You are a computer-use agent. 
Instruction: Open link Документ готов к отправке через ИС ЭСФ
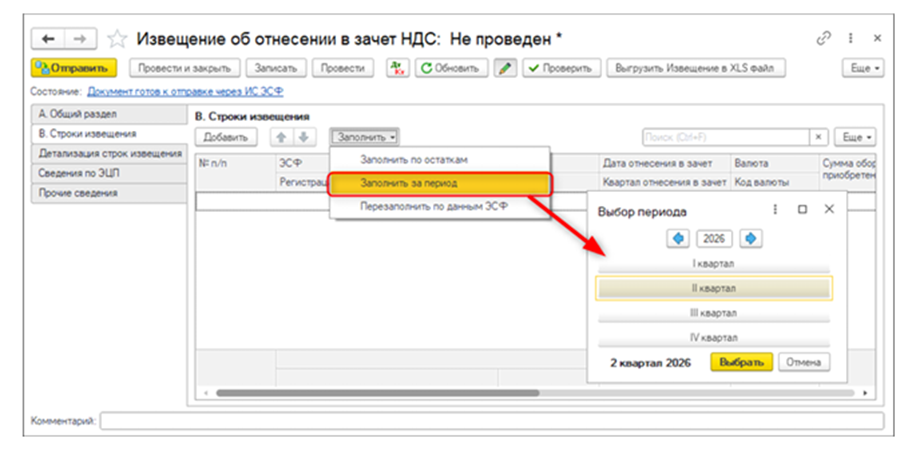[186, 92]
